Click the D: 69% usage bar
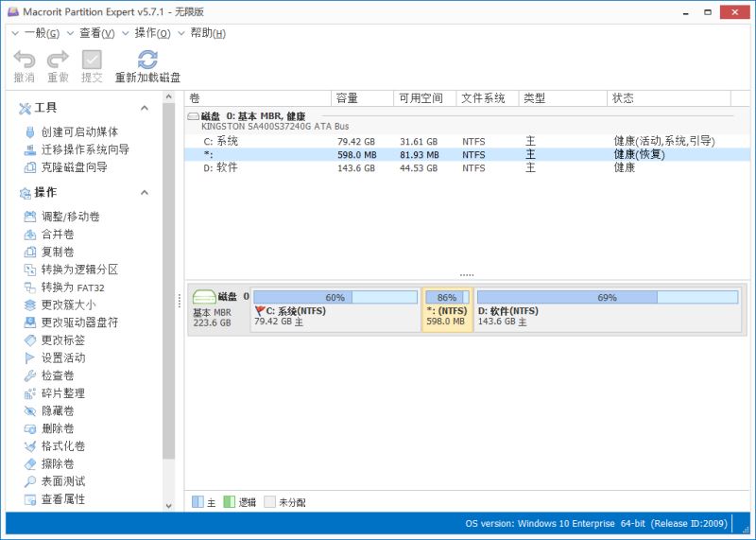 [x=608, y=297]
